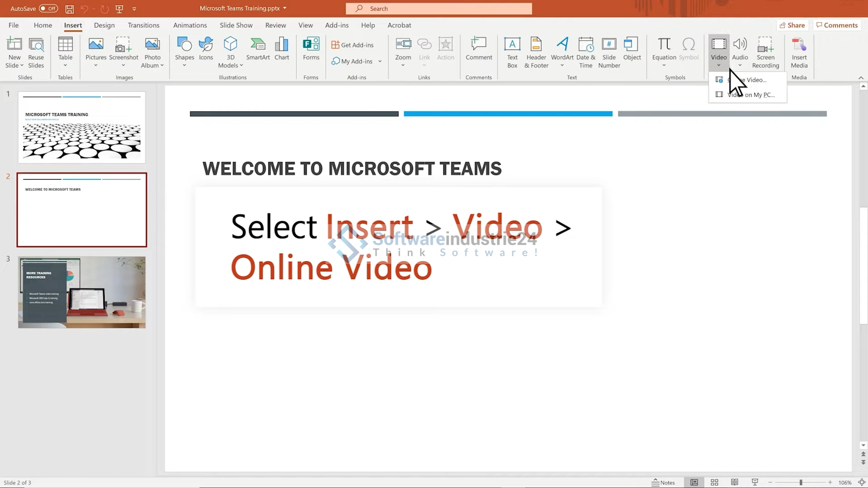
Task: Expand the Audio dropdown menu
Action: [740, 65]
